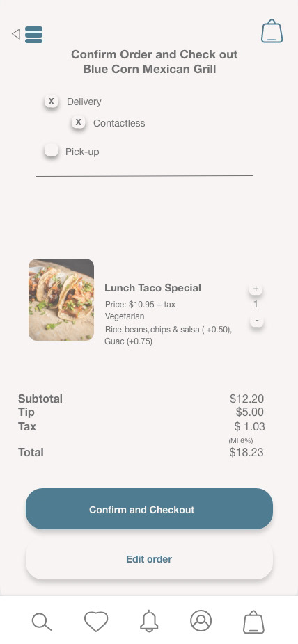Open notifications bell icon
The height and width of the screenshot is (644, 298).
tap(149, 622)
